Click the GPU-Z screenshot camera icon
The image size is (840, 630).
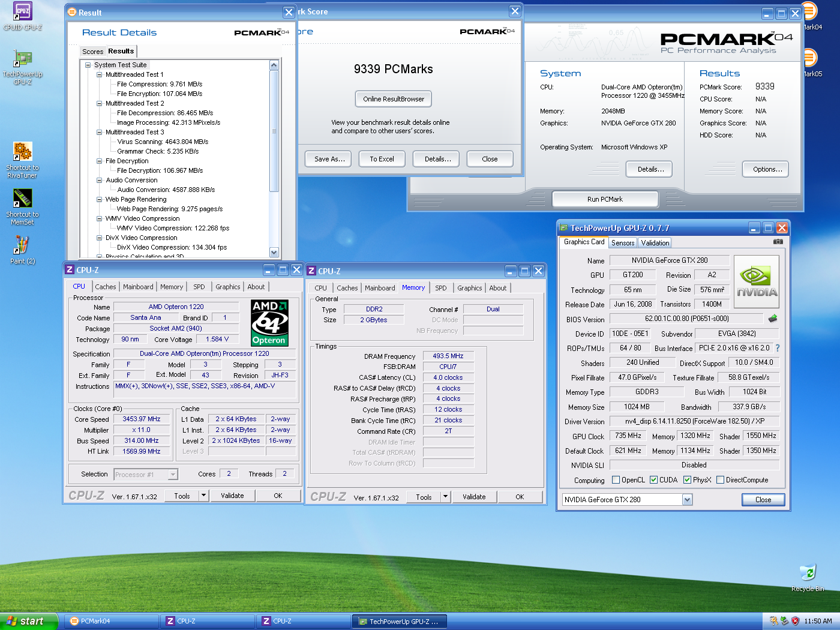(x=778, y=242)
